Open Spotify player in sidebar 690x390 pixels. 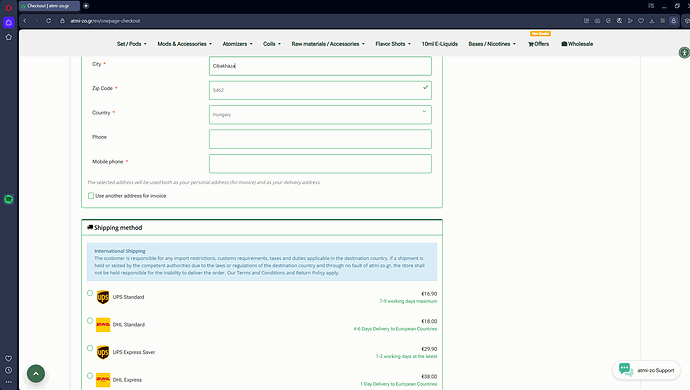pyautogui.click(x=8, y=199)
